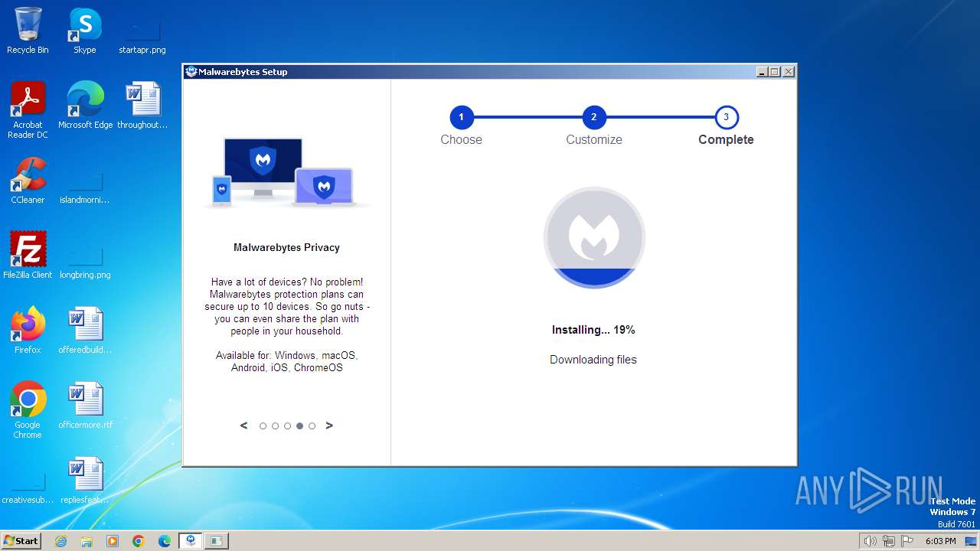Open FileZilla Client shortcut
Image resolution: width=980 pixels, height=551 pixels.
[28, 256]
